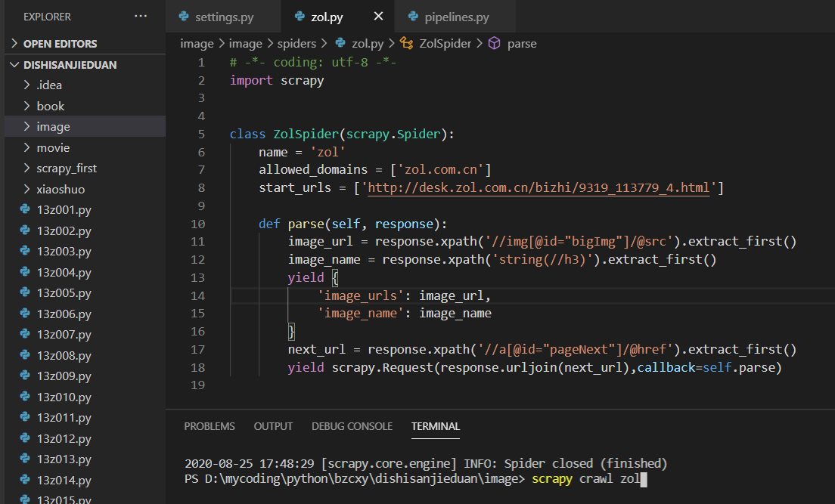Expand the book folder
This screenshot has height=504, width=835.
[85, 106]
